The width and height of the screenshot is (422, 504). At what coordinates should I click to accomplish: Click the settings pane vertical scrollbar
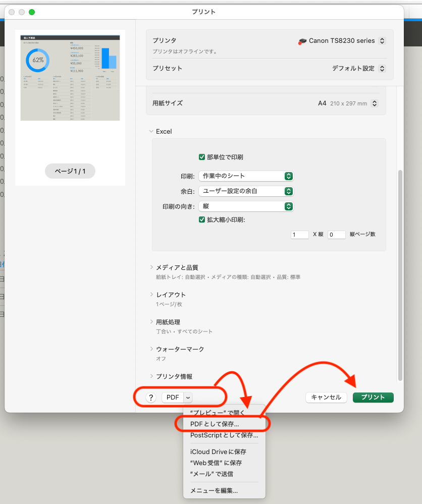click(400, 275)
